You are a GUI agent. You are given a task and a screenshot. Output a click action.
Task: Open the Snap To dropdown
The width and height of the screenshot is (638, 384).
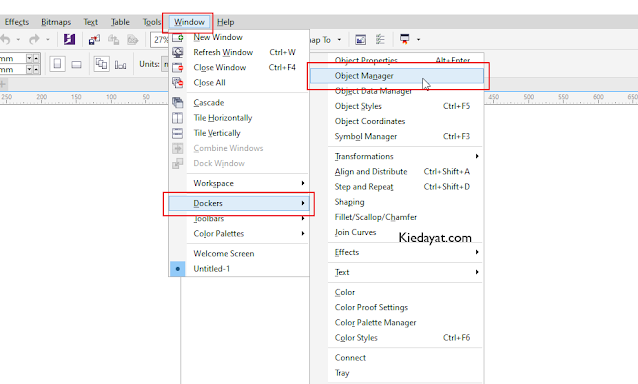[x=339, y=39]
